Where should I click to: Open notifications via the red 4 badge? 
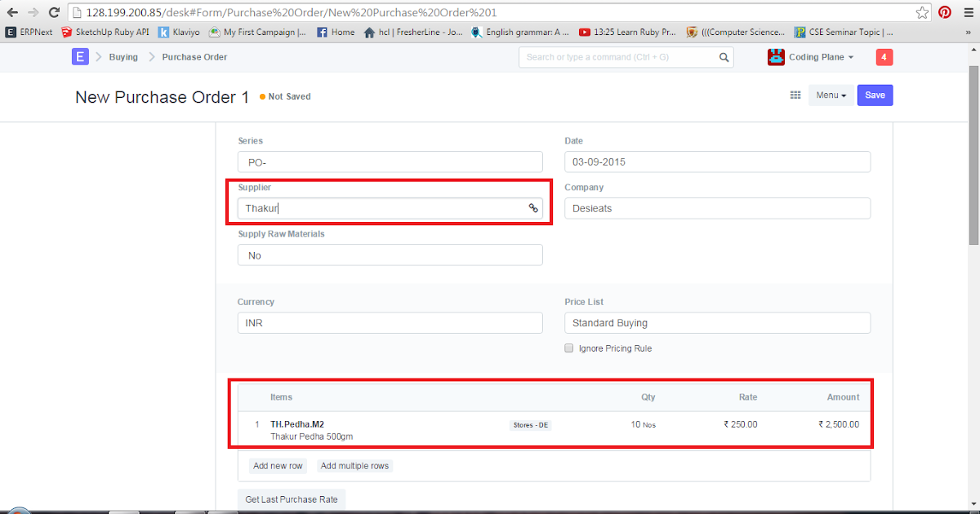[884, 57]
